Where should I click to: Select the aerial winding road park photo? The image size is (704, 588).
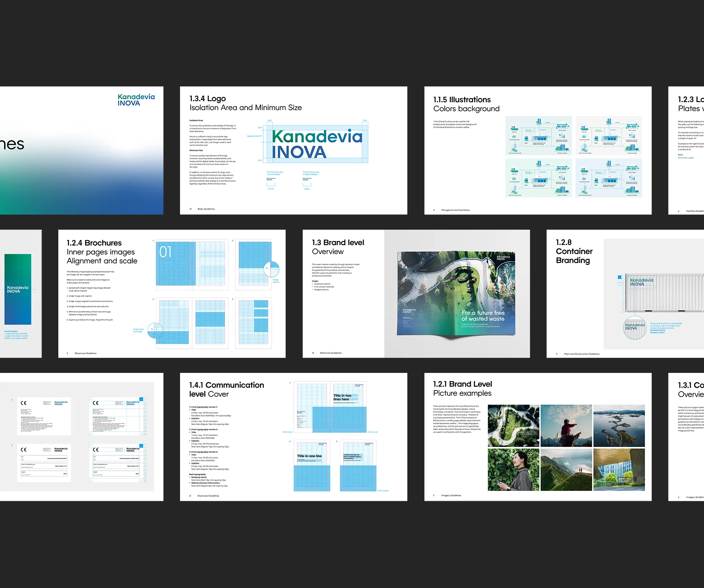513,425
